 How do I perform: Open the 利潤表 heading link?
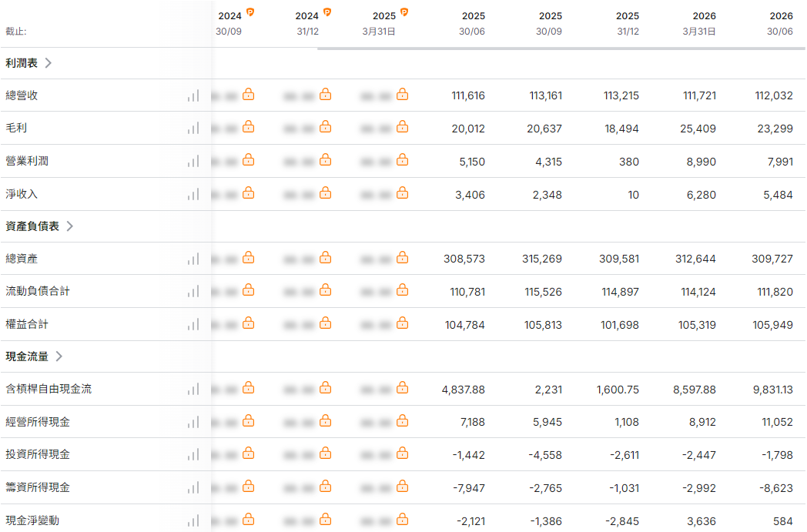tap(22, 63)
